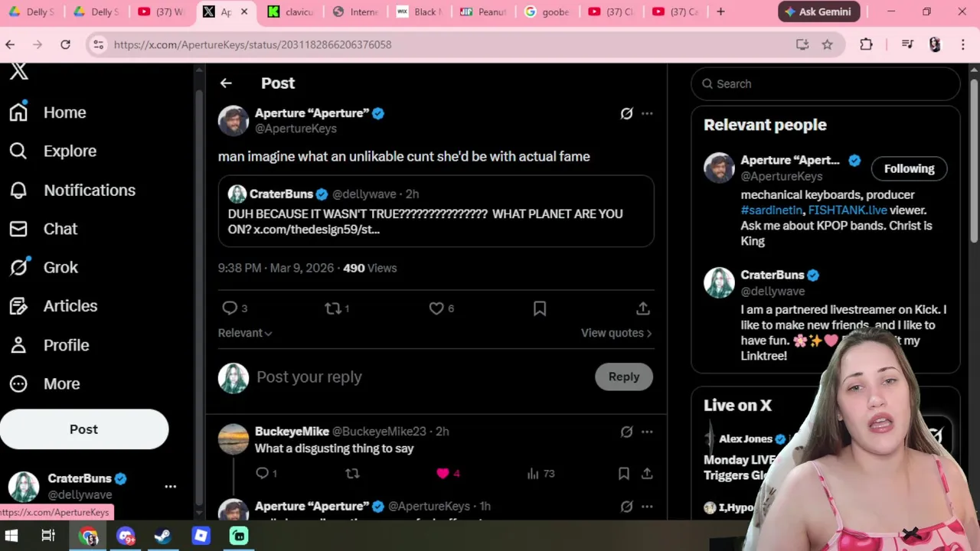Viewport: 980px width, 551px height.
Task: Open CraterBuns in Relevant people
Action: 772,275
